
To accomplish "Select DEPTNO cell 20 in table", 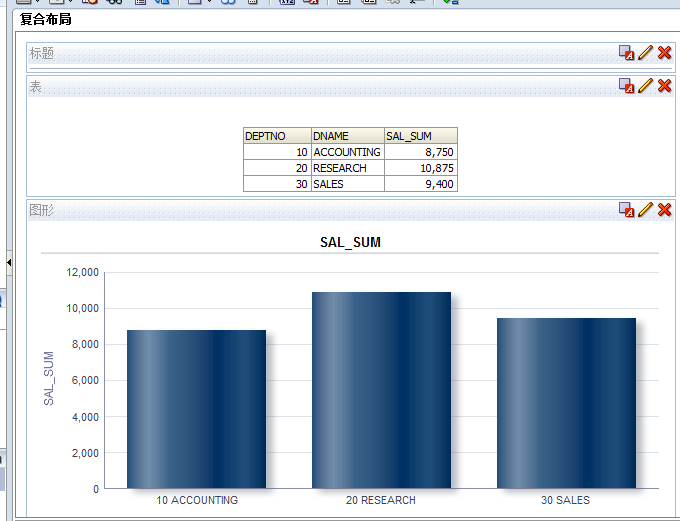I will [x=277, y=168].
